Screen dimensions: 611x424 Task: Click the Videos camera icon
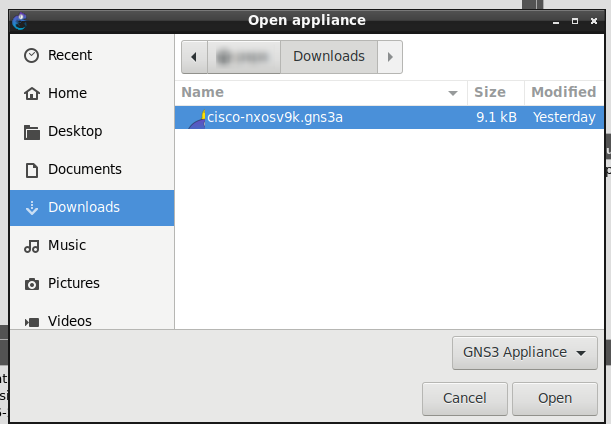32,322
